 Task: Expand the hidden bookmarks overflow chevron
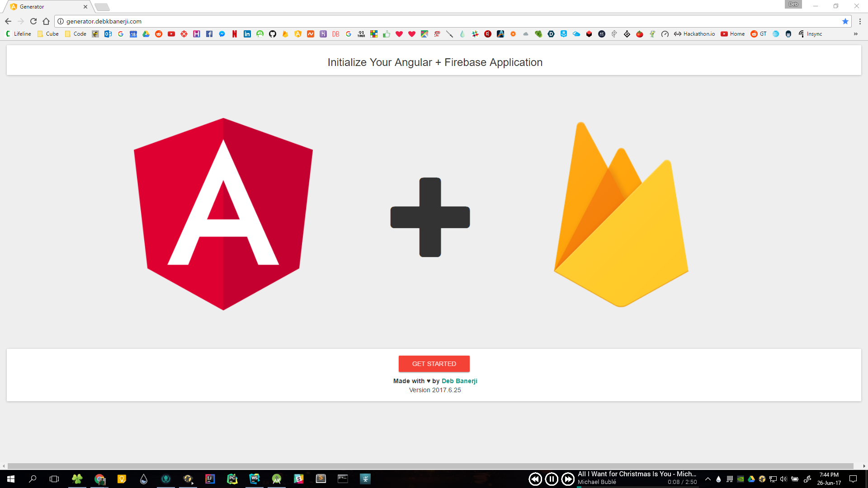coord(855,34)
